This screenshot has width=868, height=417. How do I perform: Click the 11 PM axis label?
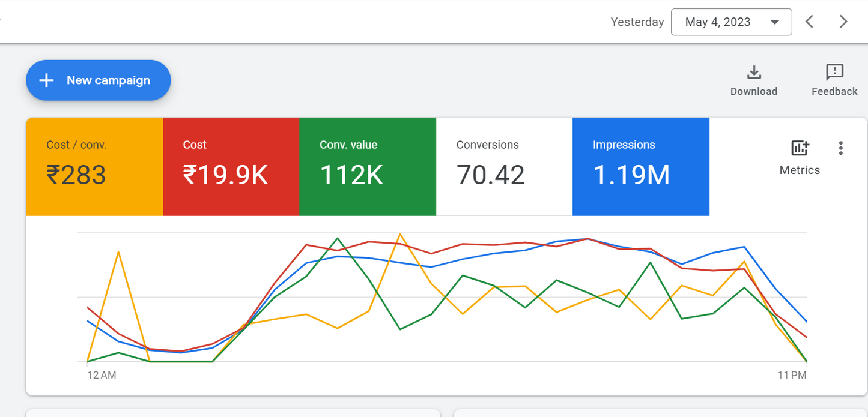click(x=791, y=376)
